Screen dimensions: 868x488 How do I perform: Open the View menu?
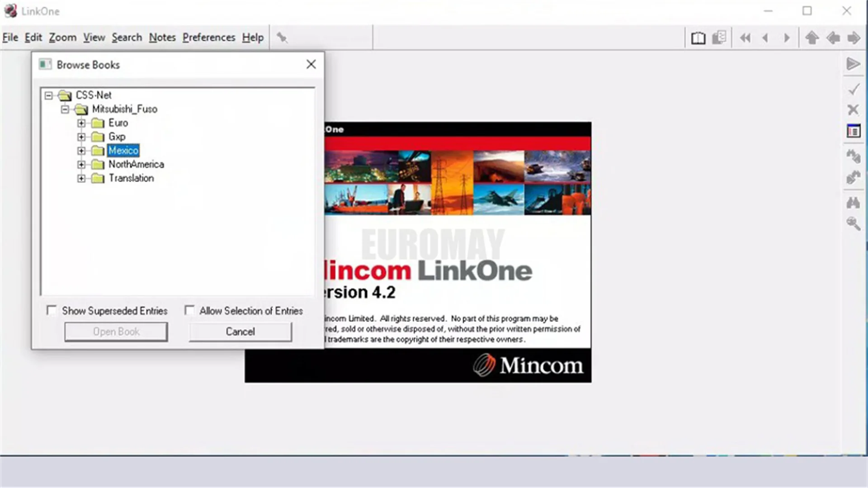(x=94, y=38)
